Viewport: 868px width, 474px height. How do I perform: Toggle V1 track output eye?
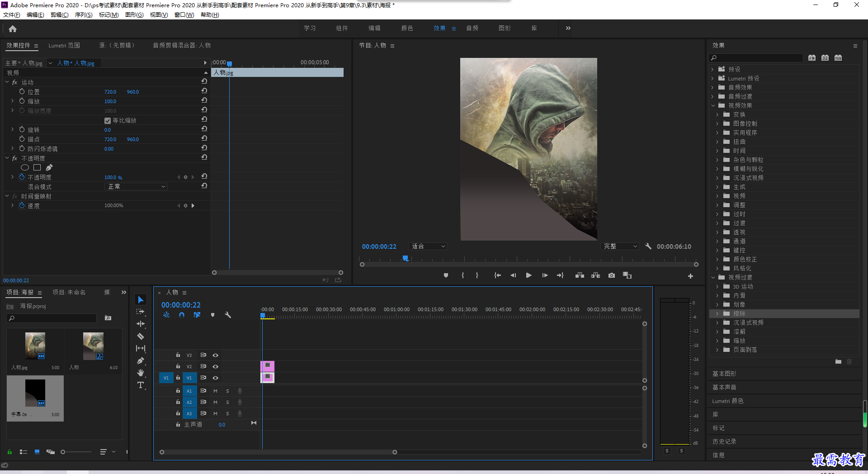216,378
